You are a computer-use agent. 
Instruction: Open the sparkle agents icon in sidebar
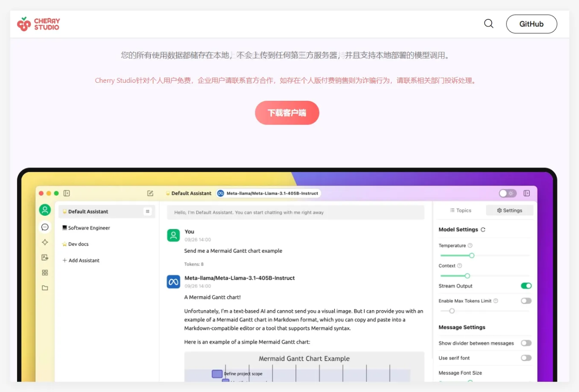[45, 242]
